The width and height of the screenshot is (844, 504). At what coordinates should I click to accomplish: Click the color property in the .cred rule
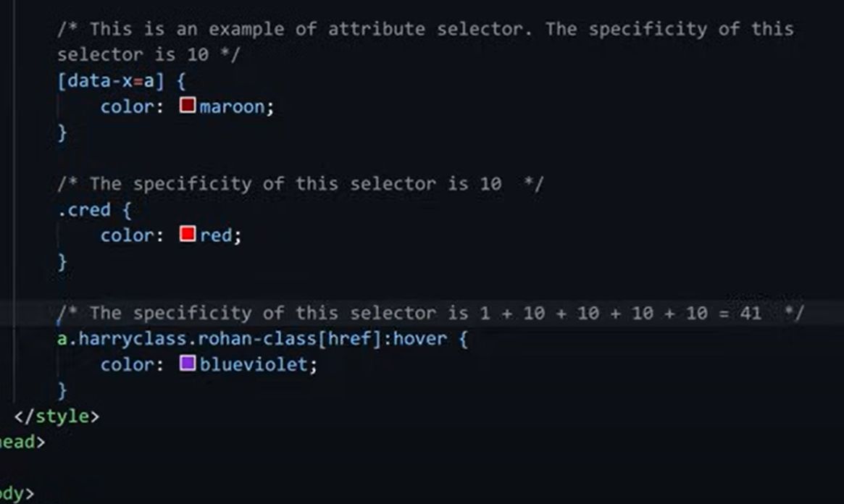[127, 235]
